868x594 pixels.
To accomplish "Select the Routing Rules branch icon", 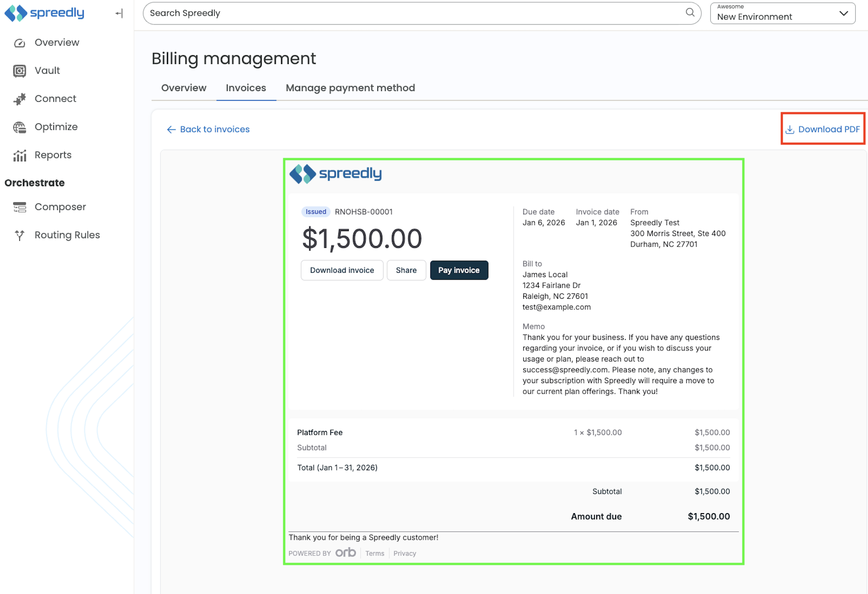I will click(x=19, y=235).
